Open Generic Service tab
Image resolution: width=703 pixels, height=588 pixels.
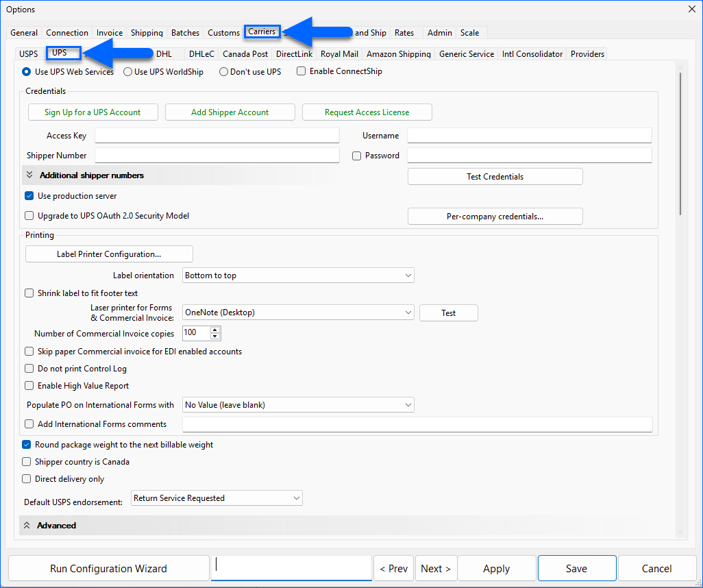[x=467, y=54]
